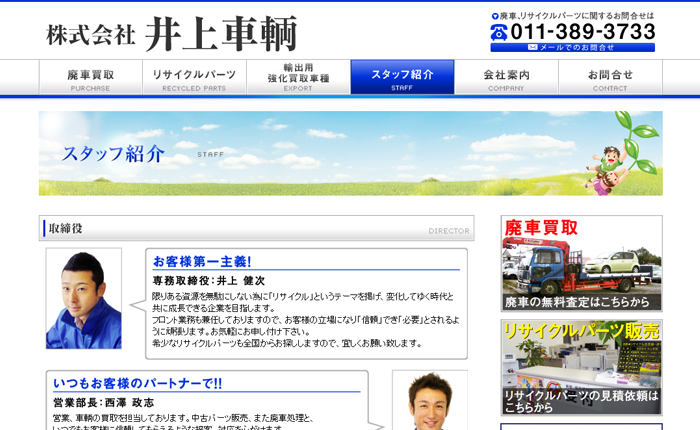Click the phone number 011-389-3733
Image resolution: width=700 pixels, height=430 pixels.
(x=583, y=32)
